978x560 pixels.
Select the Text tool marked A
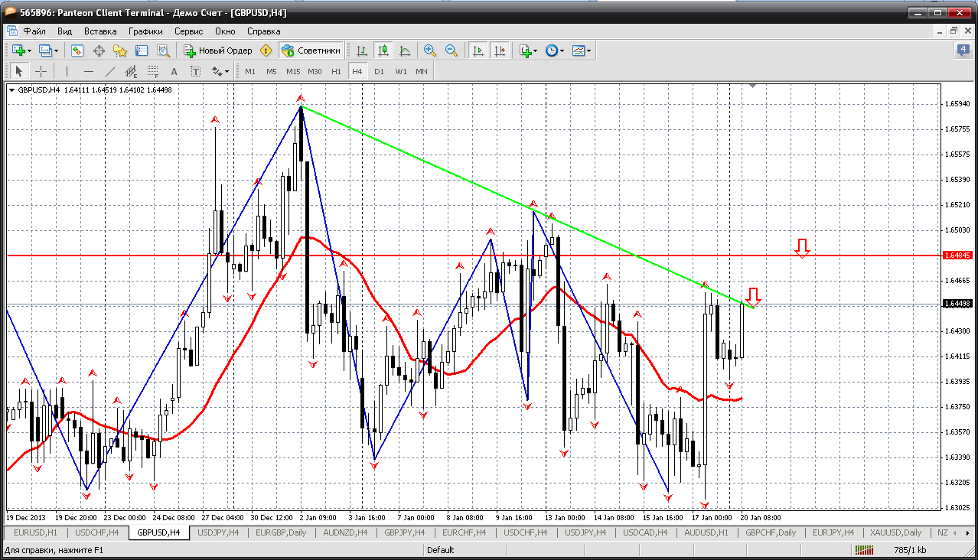pyautogui.click(x=174, y=71)
